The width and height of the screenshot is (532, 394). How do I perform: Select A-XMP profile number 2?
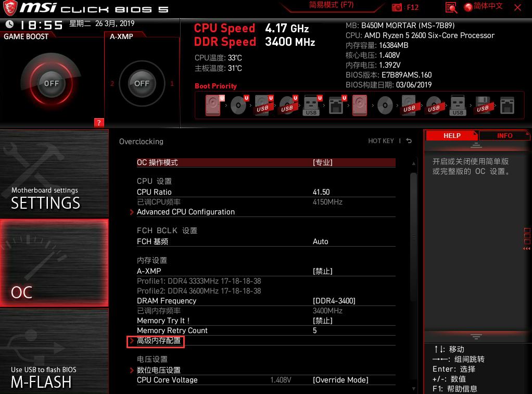pyautogui.click(x=112, y=83)
